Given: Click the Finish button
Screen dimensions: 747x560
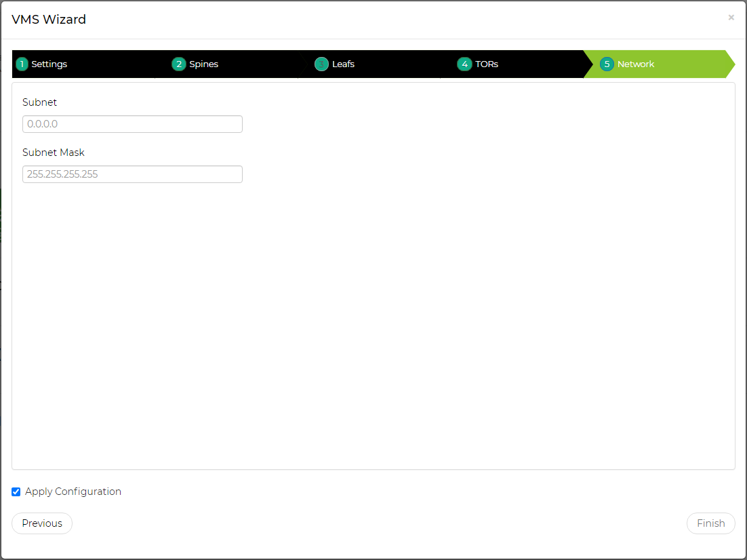Looking at the screenshot, I should point(710,523).
